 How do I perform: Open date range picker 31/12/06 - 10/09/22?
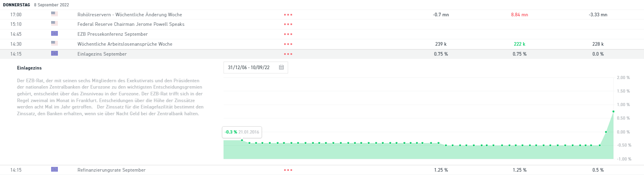tap(256, 68)
